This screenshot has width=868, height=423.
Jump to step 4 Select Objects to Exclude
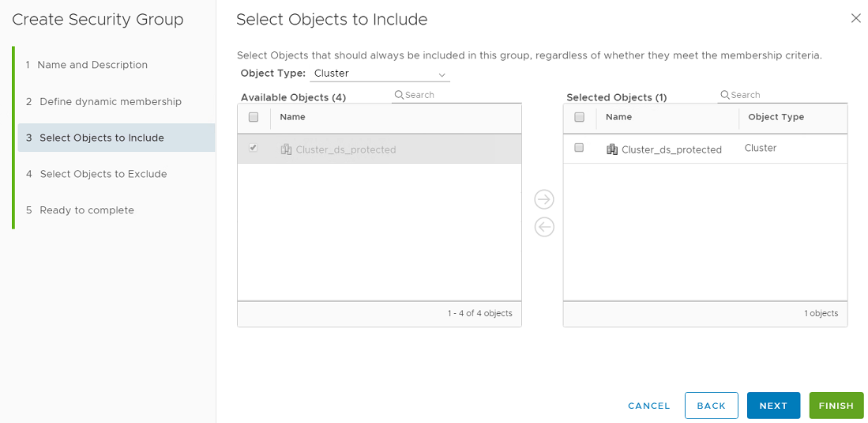pyautogui.click(x=103, y=174)
